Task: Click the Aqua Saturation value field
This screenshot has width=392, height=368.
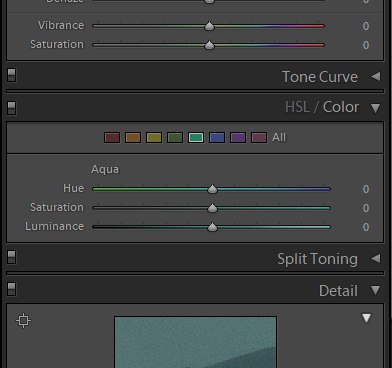Action: 366,208
